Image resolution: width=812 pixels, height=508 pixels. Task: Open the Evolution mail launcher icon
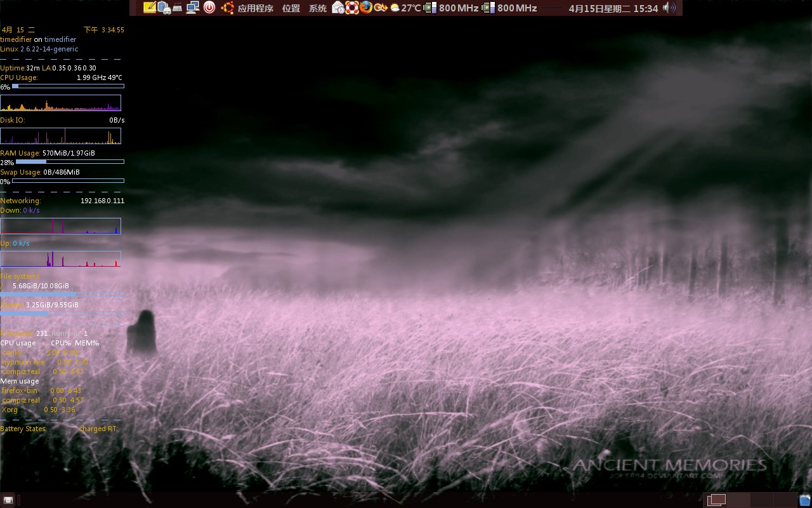[x=338, y=8]
